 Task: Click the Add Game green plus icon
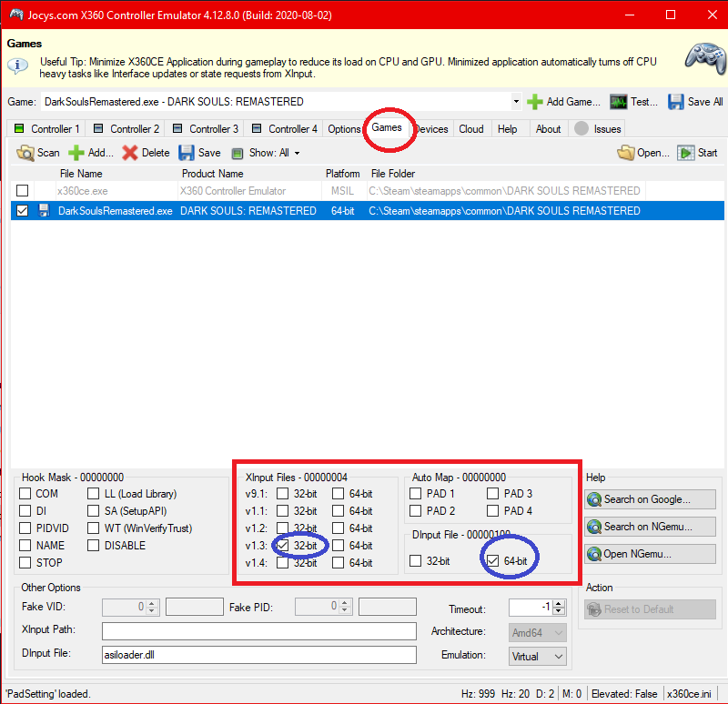[535, 102]
